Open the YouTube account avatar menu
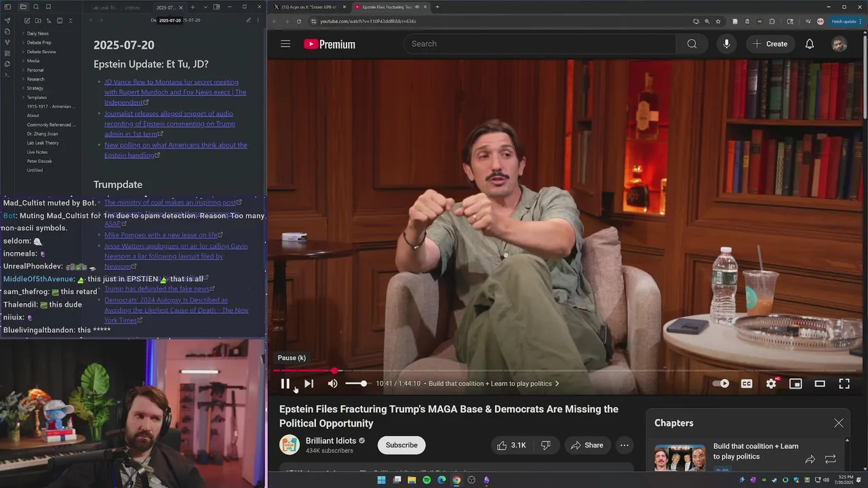868x488 pixels. (840, 44)
